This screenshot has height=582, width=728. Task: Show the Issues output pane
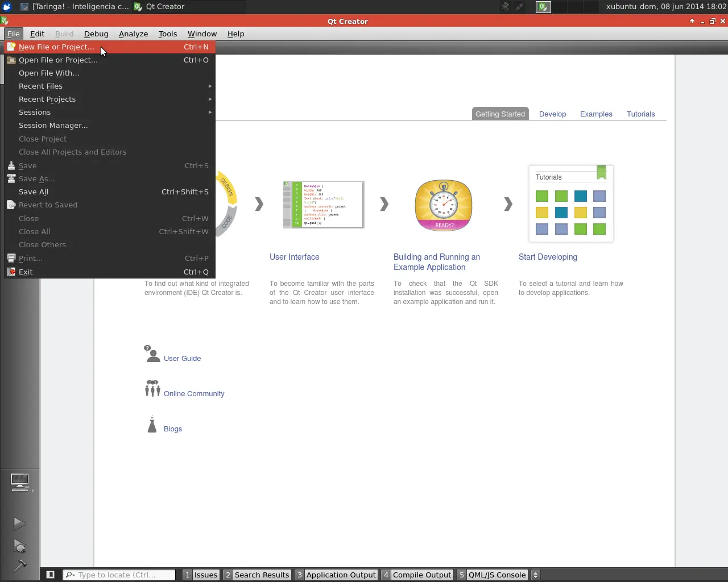201,575
